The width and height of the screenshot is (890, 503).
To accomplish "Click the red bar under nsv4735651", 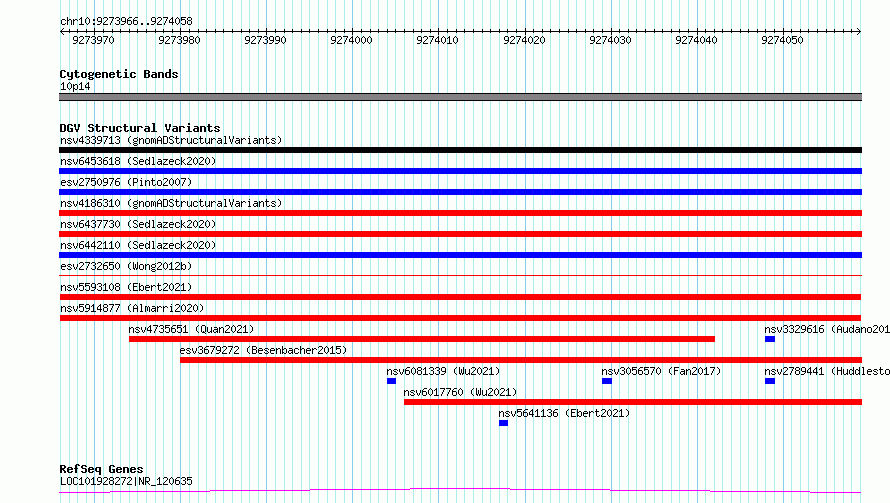I will point(422,339).
